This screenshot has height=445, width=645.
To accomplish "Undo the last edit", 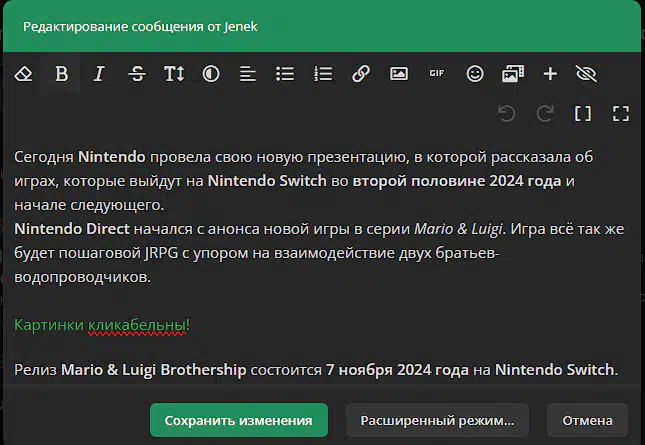I will pos(506,114).
